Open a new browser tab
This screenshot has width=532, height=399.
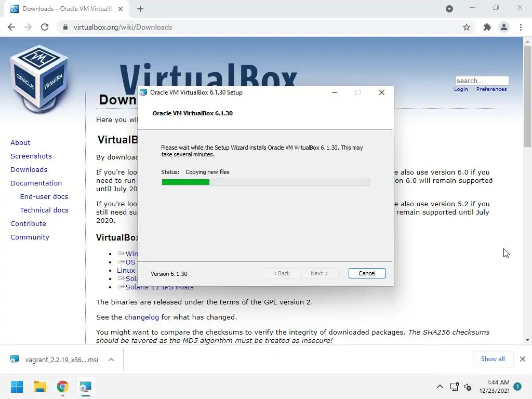140,9
